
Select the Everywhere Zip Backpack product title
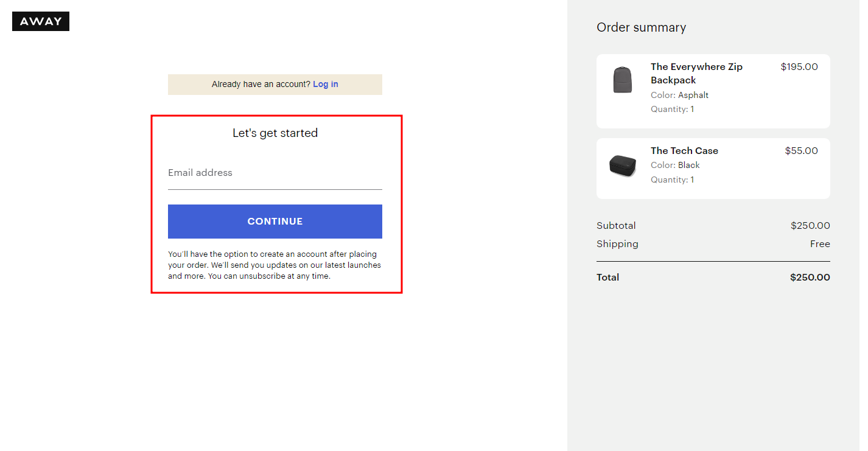696,73
